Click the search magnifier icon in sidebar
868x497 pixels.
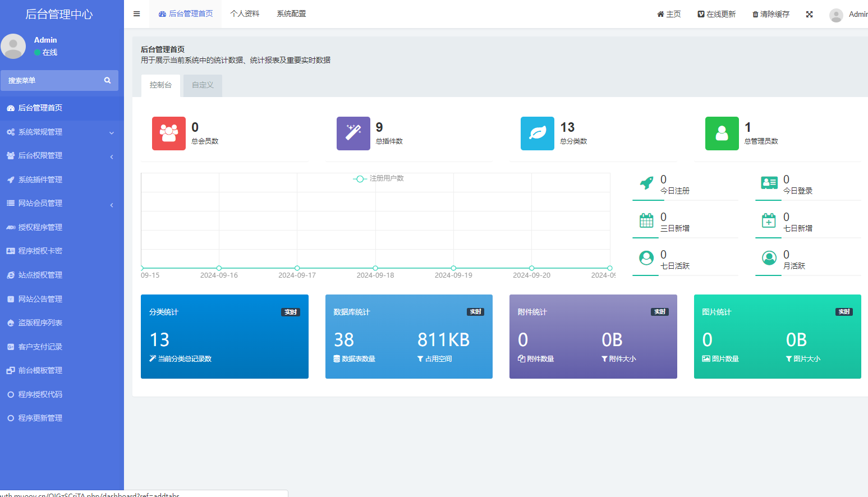[x=107, y=81]
